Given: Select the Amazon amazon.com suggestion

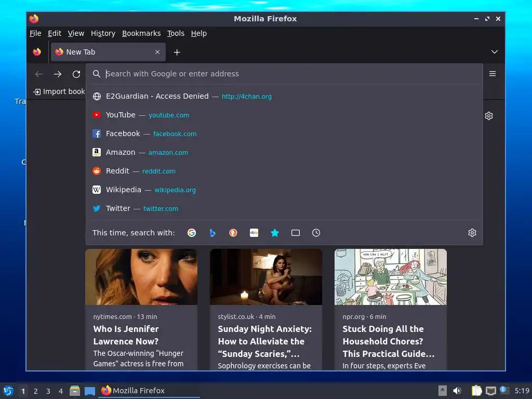Looking at the screenshot, I should (284, 152).
